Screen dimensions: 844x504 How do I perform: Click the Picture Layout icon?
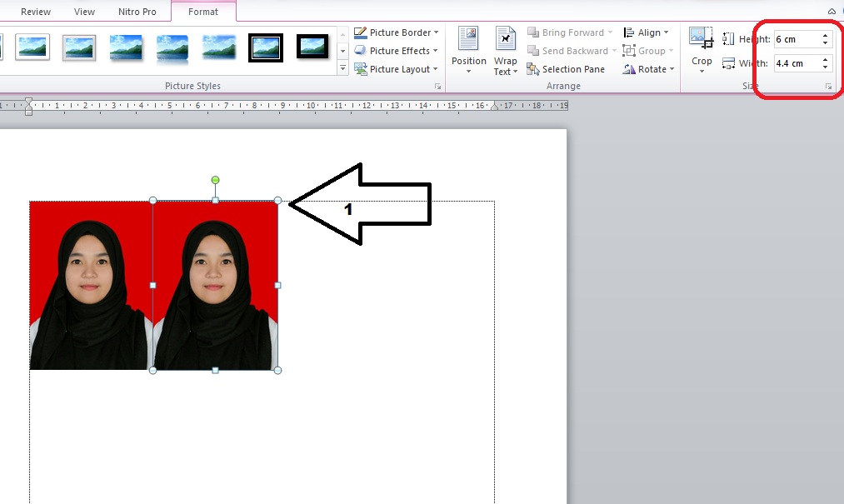click(x=360, y=69)
